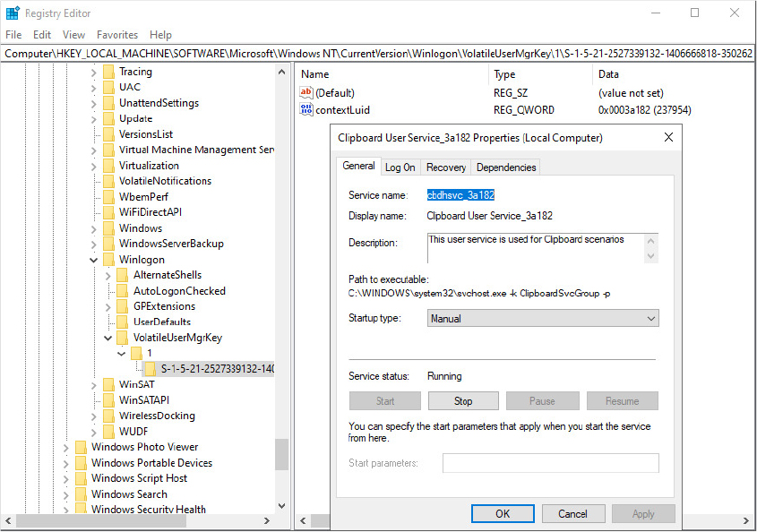The height and width of the screenshot is (532, 757).
Task: Click the Winlogon folder icon
Action: click(109, 260)
